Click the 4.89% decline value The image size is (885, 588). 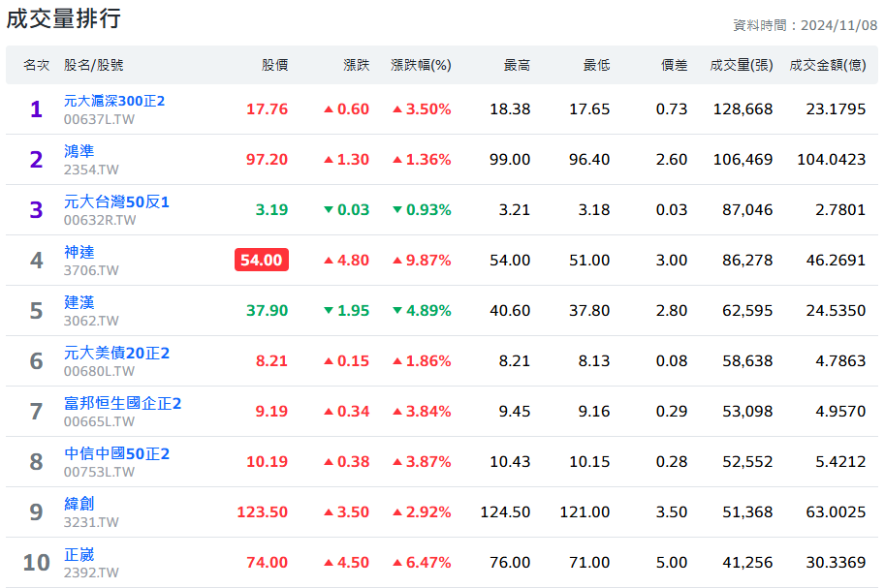click(x=423, y=310)
